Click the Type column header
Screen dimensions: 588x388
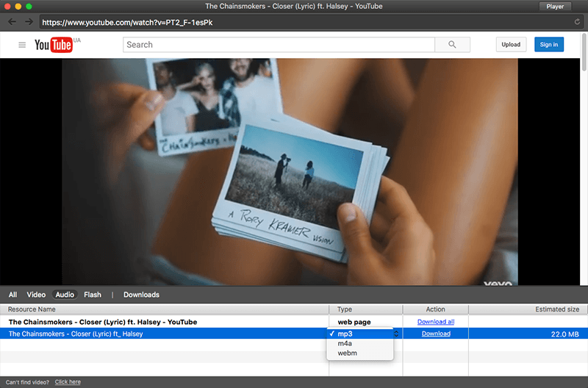tap(365, 309)
